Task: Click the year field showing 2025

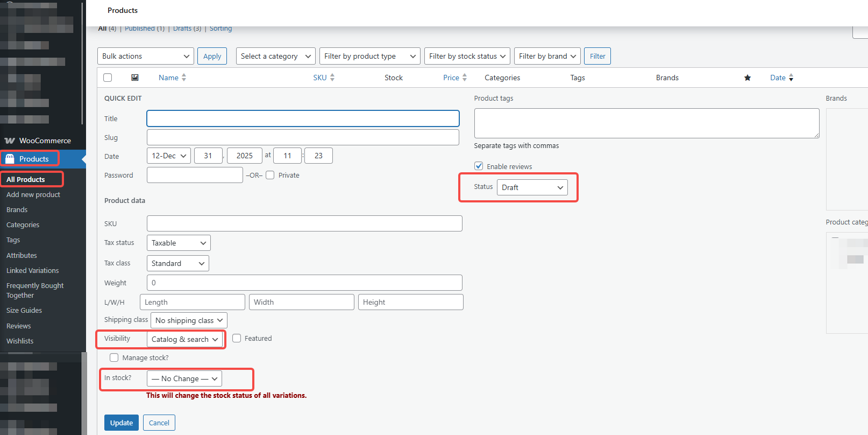Action: pos(245,156)
